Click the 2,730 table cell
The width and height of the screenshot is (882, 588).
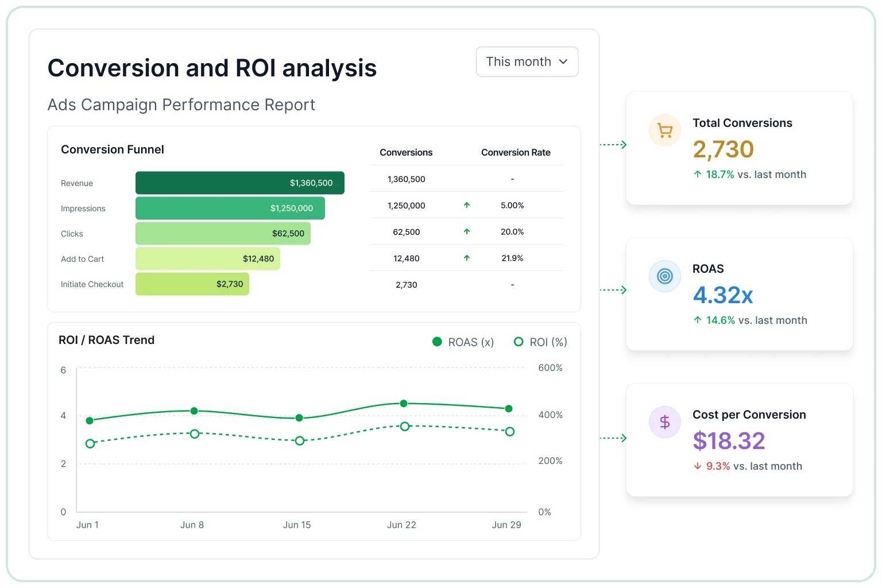tap(407, 285)
